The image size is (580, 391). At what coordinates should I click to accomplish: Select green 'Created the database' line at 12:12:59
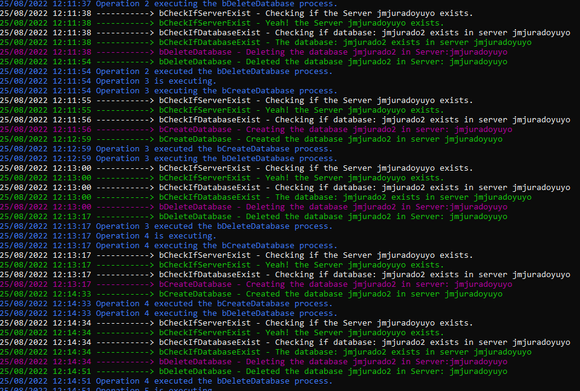(252, 139)
